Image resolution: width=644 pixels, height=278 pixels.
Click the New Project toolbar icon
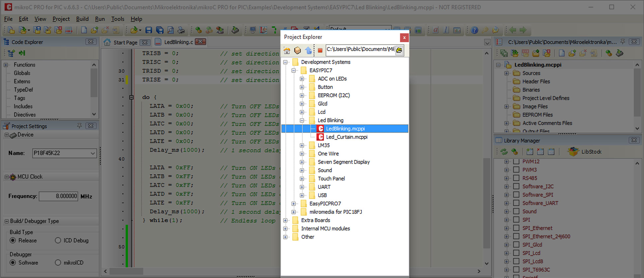11,30
